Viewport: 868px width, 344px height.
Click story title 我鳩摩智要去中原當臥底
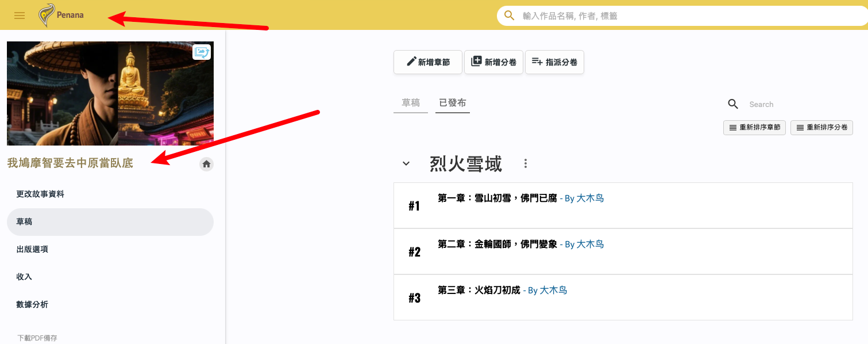click(70, 163)
